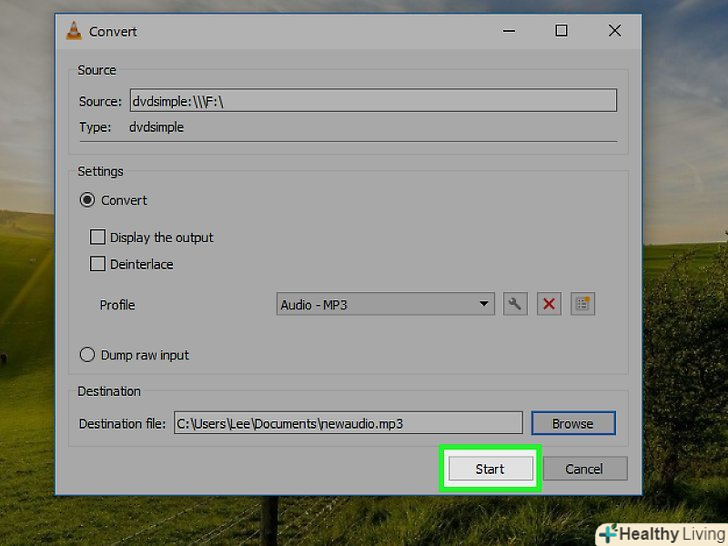Delete selected profile with red X icon

click(x=549, y=304)
